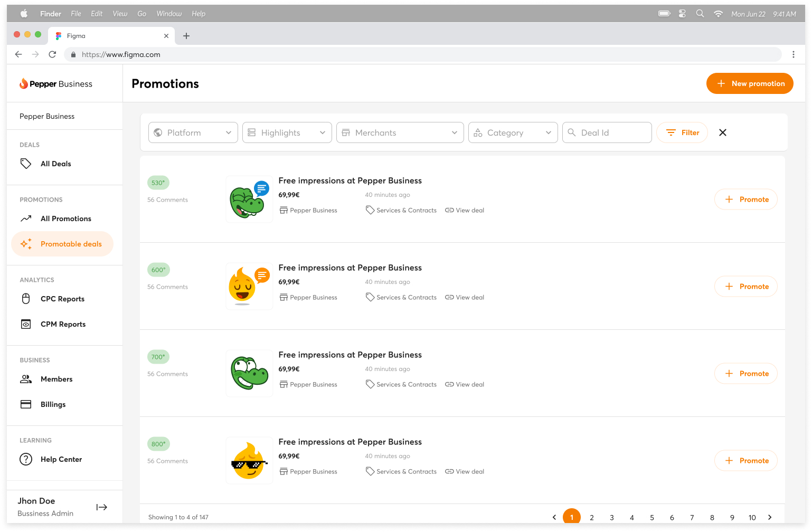Click the browser address bar
The height and width of the screenshot is (532, 812).
422,54
